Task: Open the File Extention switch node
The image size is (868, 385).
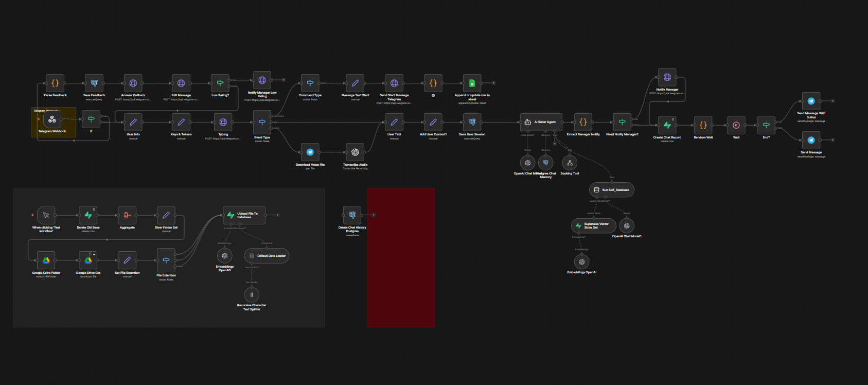Action: [x=166, y=260]
